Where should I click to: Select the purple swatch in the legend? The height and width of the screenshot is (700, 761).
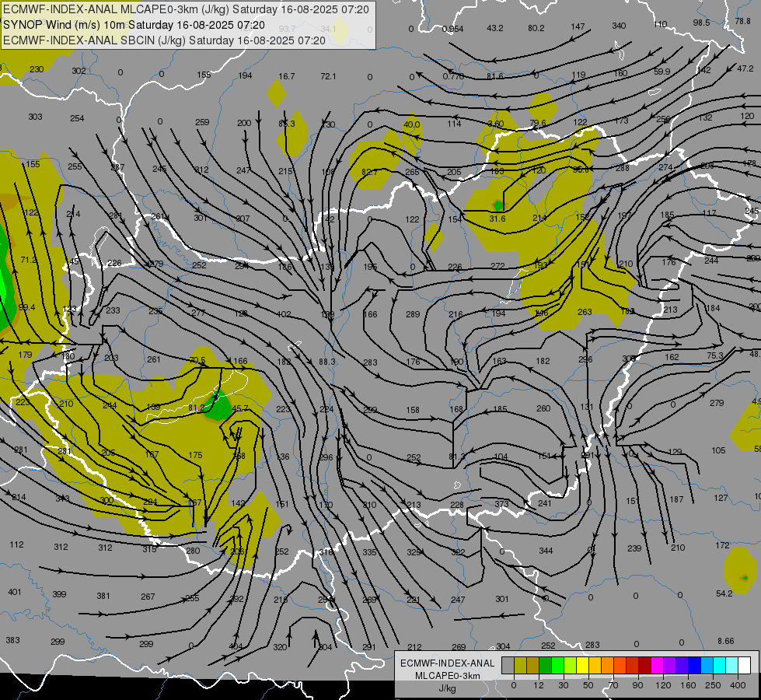pos(670,666)
